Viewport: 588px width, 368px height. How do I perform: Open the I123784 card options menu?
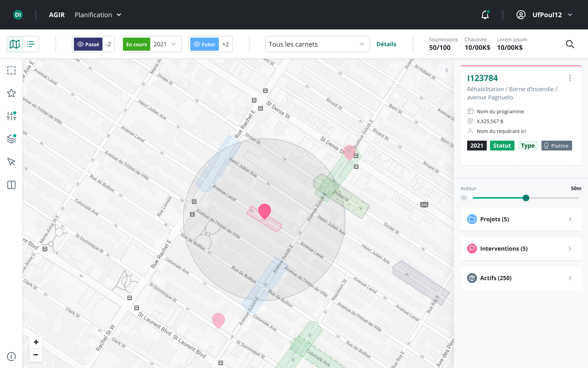point(570,78)
